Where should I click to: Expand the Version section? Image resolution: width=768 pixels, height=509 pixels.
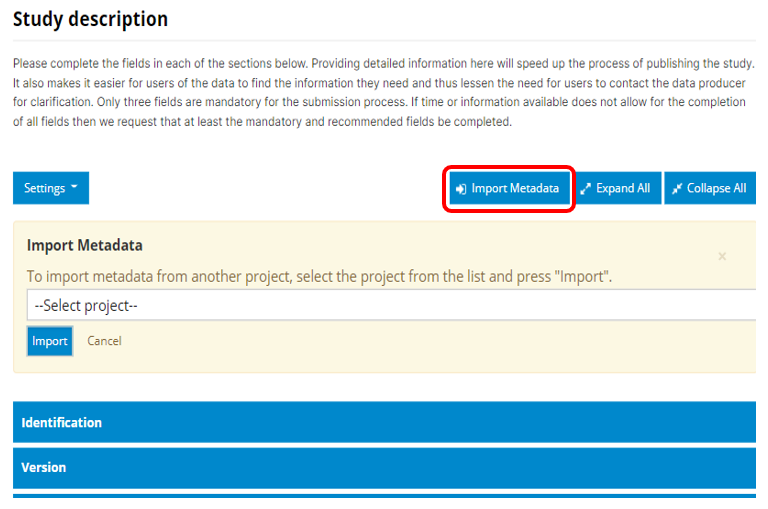coord(384,467)
